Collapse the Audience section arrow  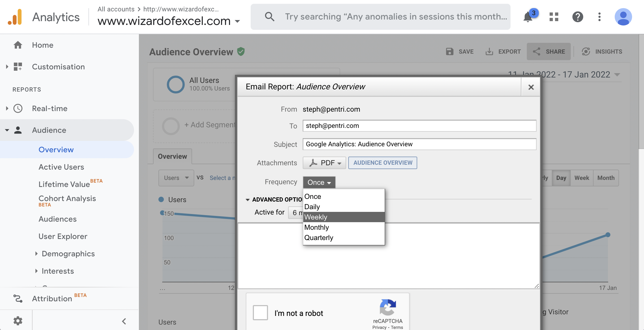tap(7, 130)
